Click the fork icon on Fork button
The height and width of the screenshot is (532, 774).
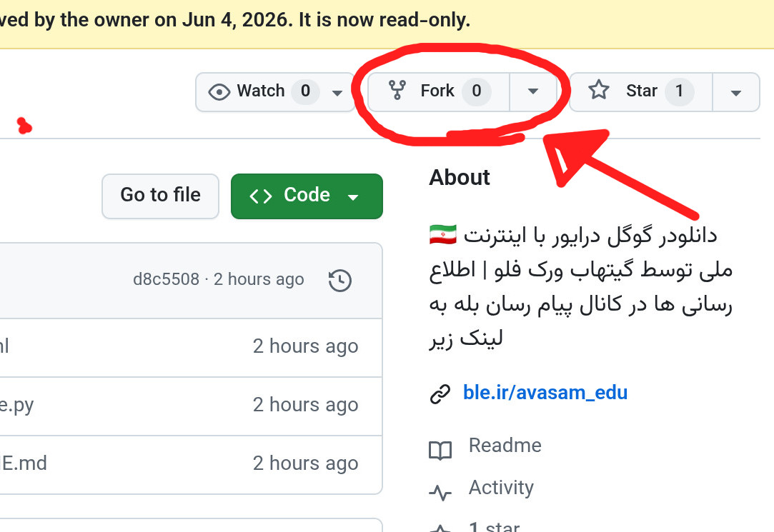click(397, 91)
